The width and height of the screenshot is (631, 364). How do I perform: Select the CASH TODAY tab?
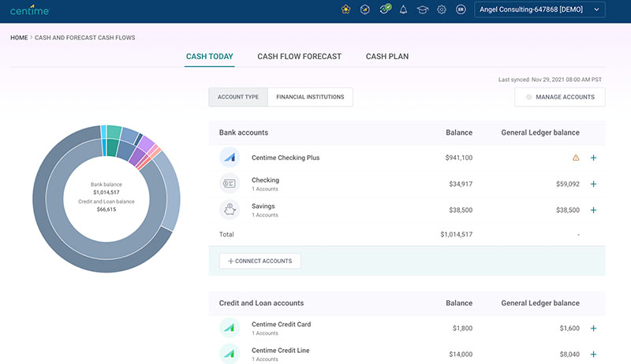(209, 57)
